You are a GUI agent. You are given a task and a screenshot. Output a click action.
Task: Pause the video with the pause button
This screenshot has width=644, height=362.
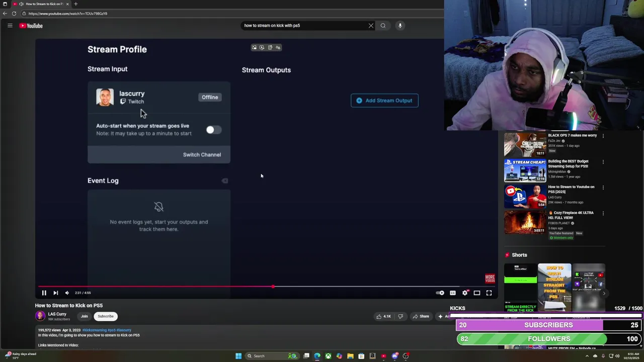pos(44,293)
